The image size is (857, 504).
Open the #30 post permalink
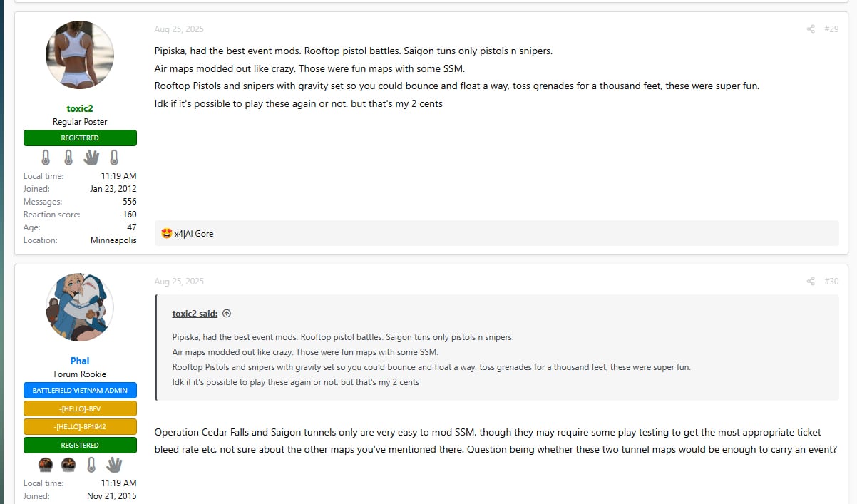point(831,282)
